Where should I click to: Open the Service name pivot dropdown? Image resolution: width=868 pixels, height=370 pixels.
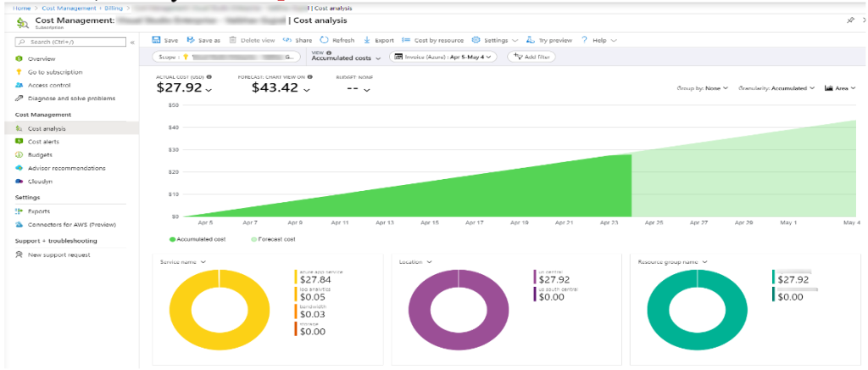[183, 261]
